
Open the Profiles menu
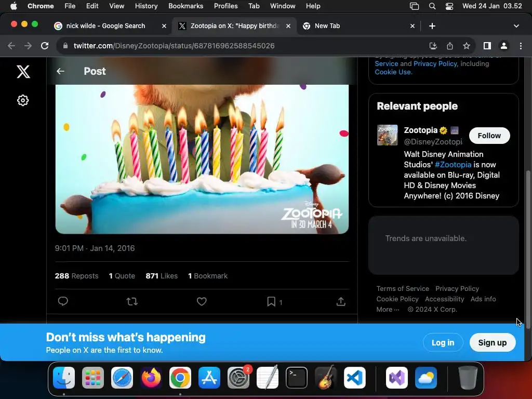click(x=225, y=6)
